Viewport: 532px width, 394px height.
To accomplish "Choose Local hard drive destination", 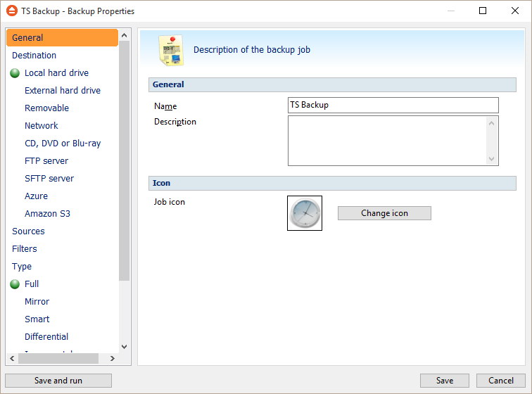I will [x=57, y=73].
